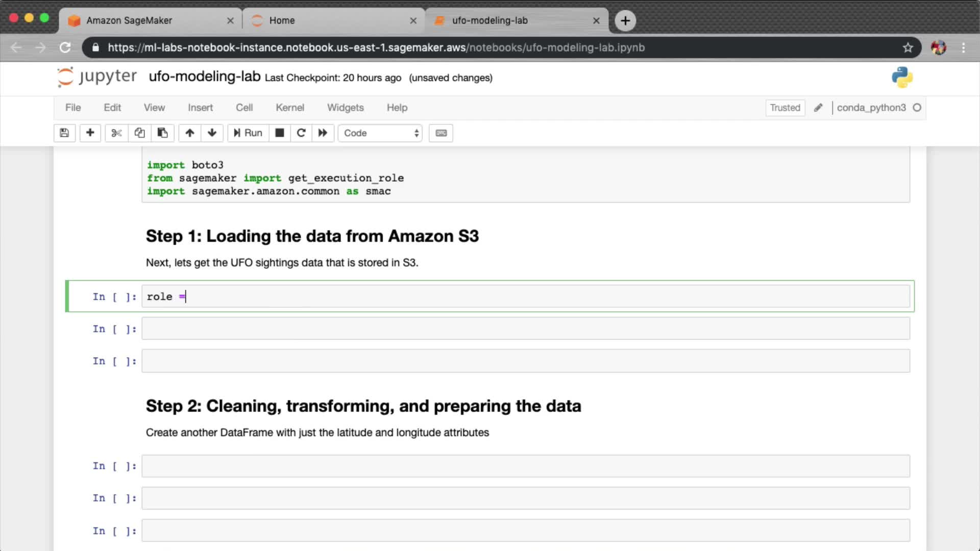Bookmark this page with star icon
Viewport: 980px width, 551px height.
click(908, 47)
